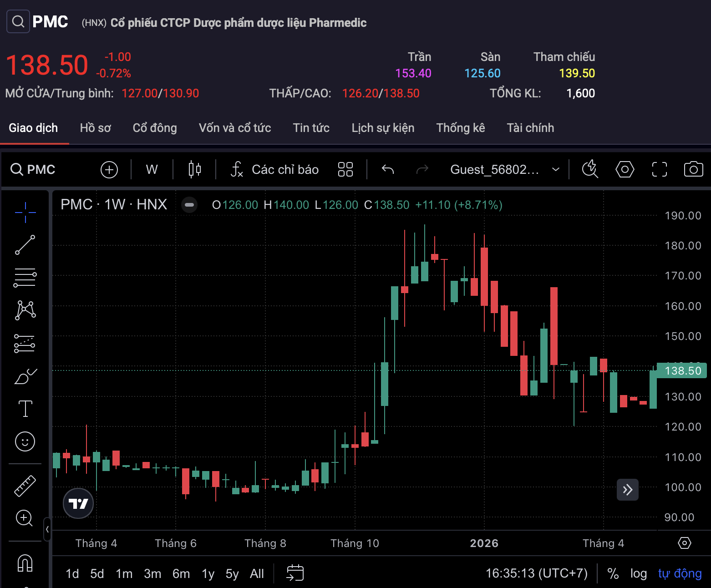711x588 pixels.
Task: Open the Hồ sơ tab
Action: point(96,128)
